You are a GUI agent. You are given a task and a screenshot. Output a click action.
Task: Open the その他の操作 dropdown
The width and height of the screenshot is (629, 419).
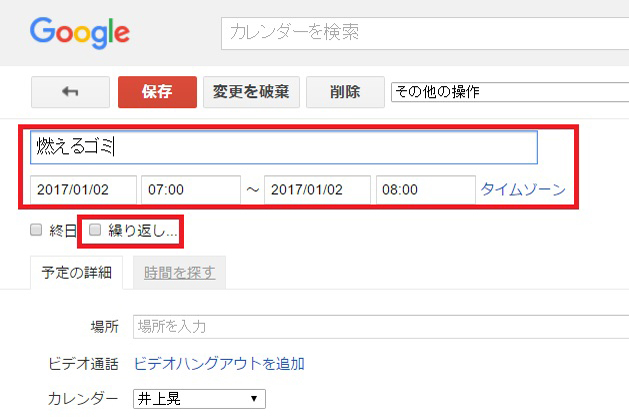pos(510,92)
